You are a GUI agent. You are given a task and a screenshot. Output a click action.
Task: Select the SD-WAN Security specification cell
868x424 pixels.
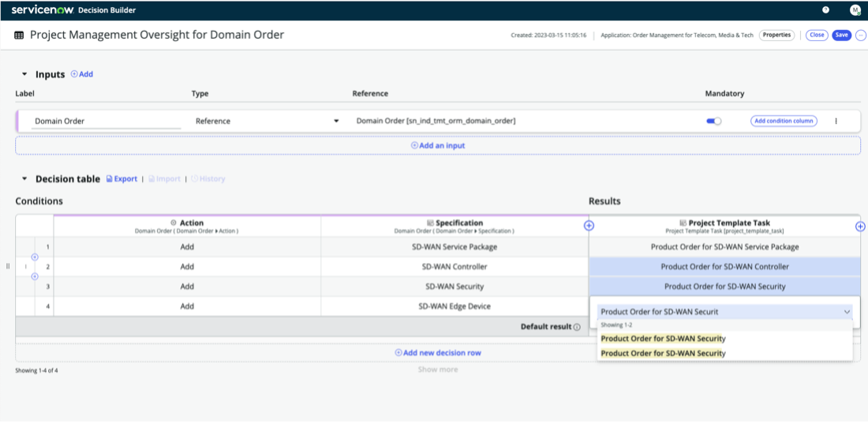point(454,287)
